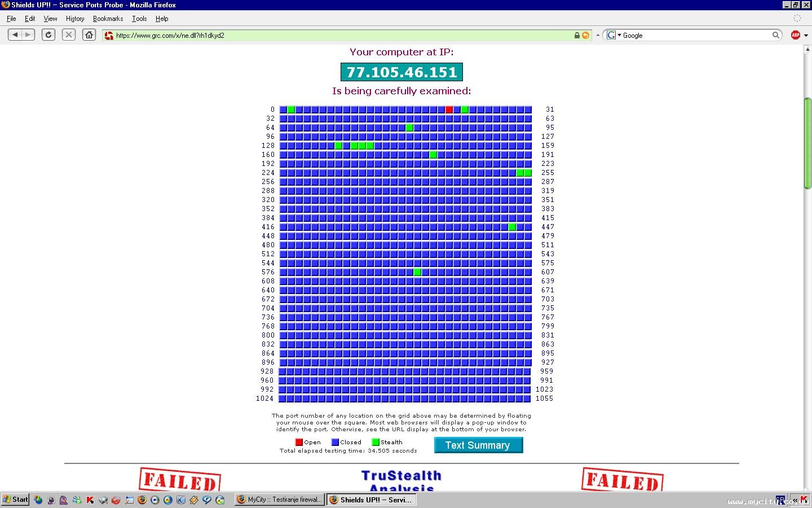Open the messenger two-people icon in quick launch
The height and width of the screenshot is (508, 812).
(x=77, y=500)
